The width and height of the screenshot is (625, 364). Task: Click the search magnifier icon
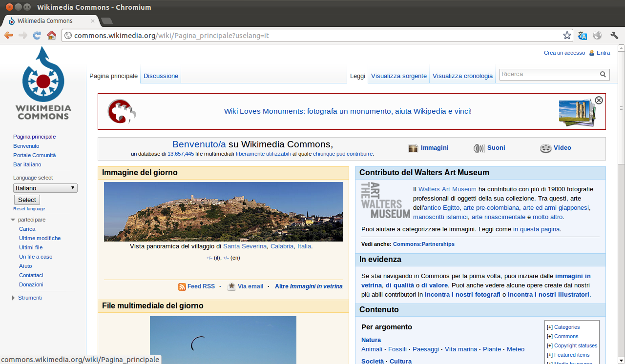coord(603,75)
